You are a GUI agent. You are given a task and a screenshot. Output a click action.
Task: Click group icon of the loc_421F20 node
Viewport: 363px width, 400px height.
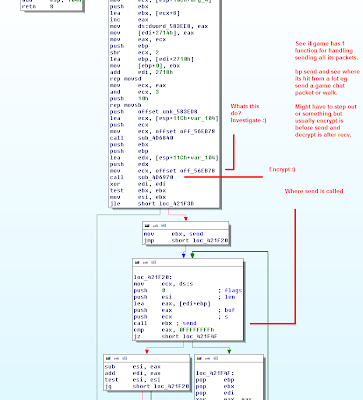pos(153,262)
